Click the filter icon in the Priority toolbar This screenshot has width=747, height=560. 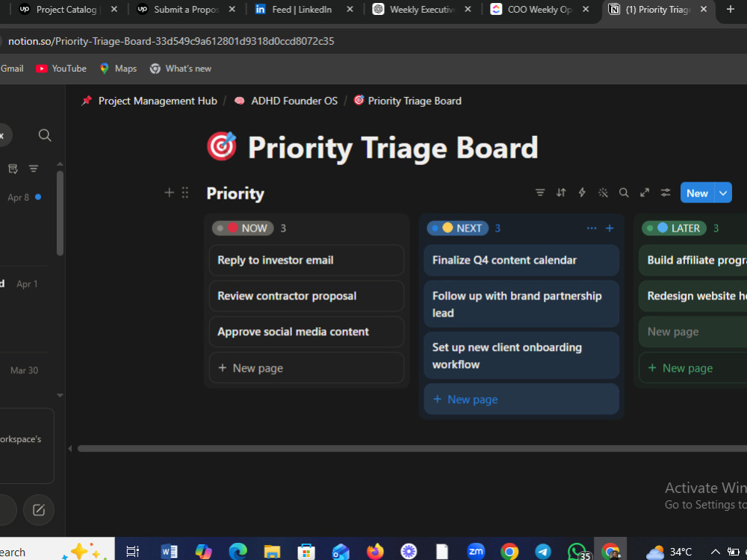coord(540,193)
